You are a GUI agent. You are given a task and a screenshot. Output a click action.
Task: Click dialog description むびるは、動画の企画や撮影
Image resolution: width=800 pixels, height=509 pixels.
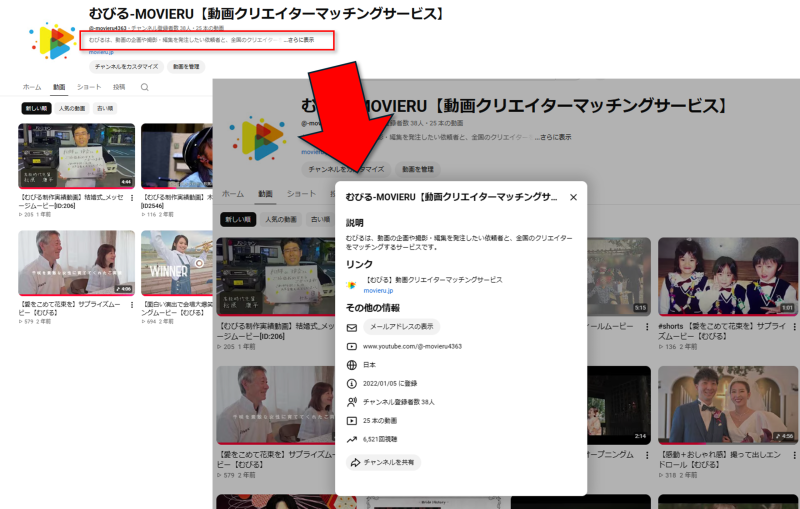click(x=458, y=242)
